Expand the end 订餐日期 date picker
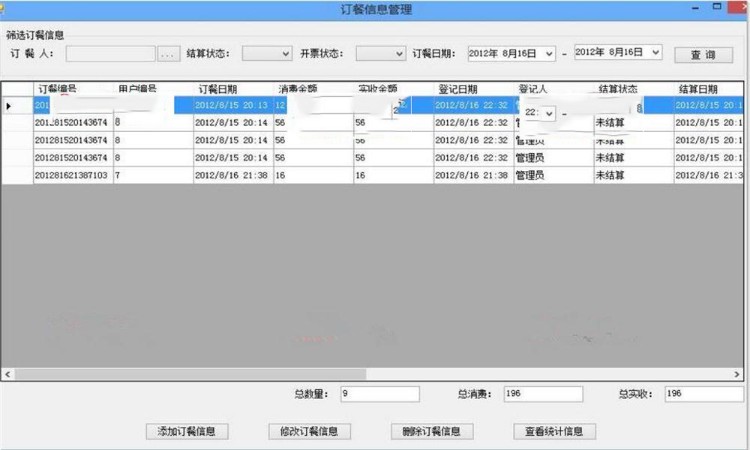This screenshot has width=750, height=450. [656, 52]
